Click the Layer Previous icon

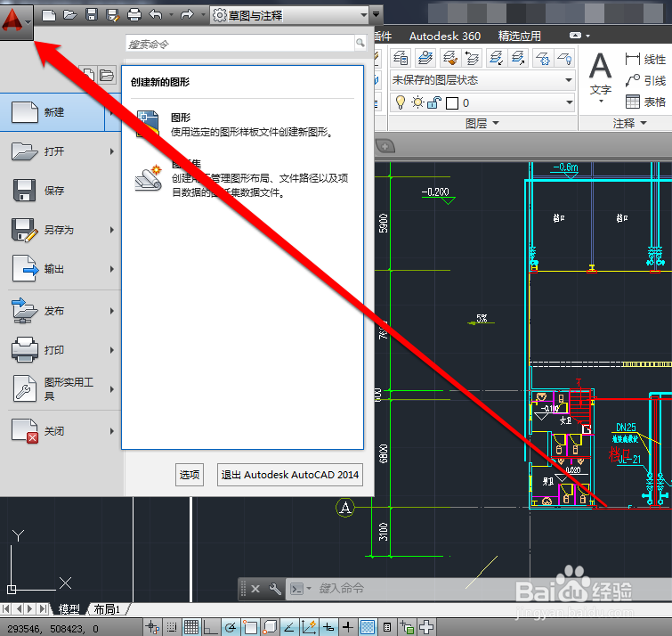tap(473, 58)
